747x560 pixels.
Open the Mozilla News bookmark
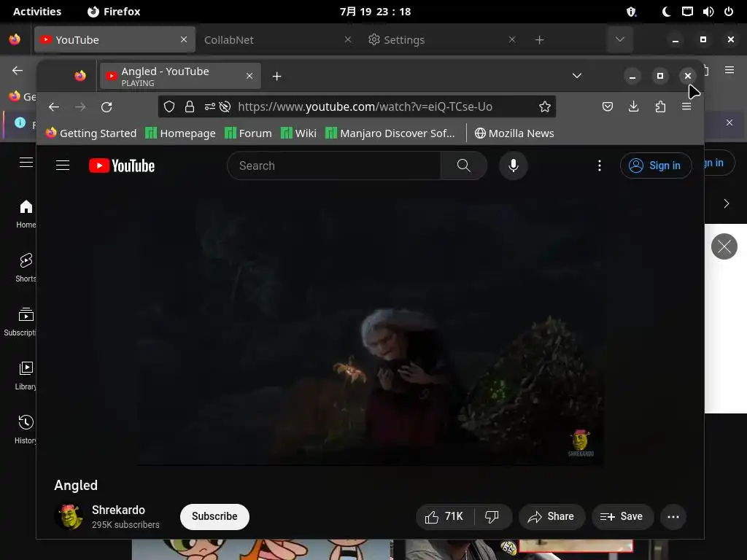(x=514, y=133)
